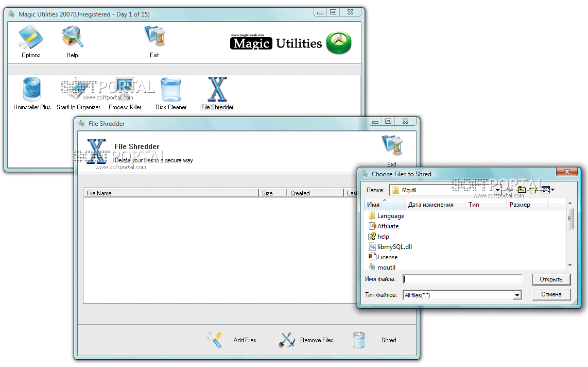Screen dimensions: 588x367
Task: Click the Открыть button
Action: 551,279
